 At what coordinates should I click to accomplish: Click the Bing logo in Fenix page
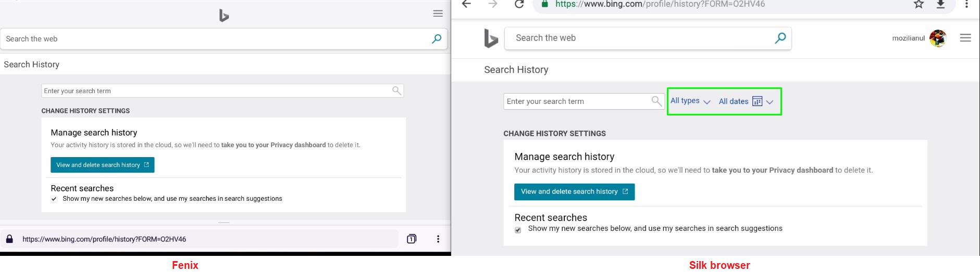coord(224,16)
